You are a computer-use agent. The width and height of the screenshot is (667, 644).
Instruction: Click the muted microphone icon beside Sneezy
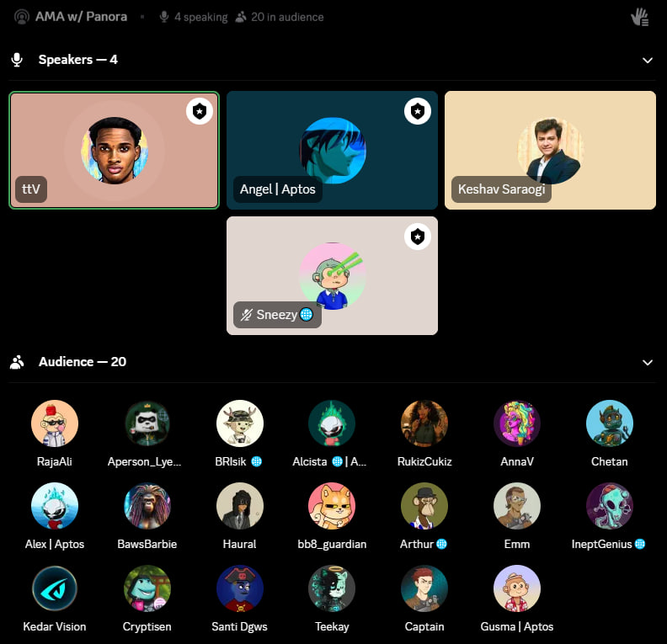(246, 315)
